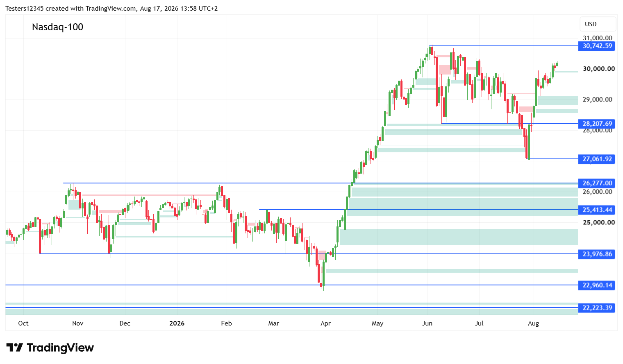623x364 pixels.
Task: Select the 26,277.00 price level label
Action: tap(596, 183)
